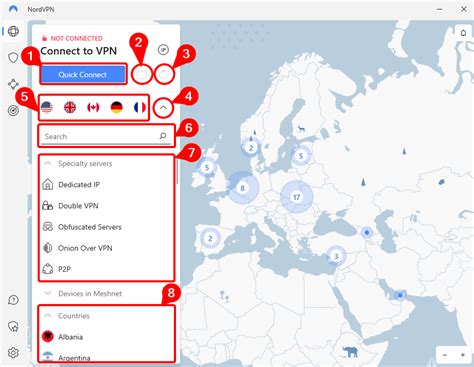The image size is (474, 367).
Task: Collapse the Specialty servers section
Action: [x=48, y=163]
